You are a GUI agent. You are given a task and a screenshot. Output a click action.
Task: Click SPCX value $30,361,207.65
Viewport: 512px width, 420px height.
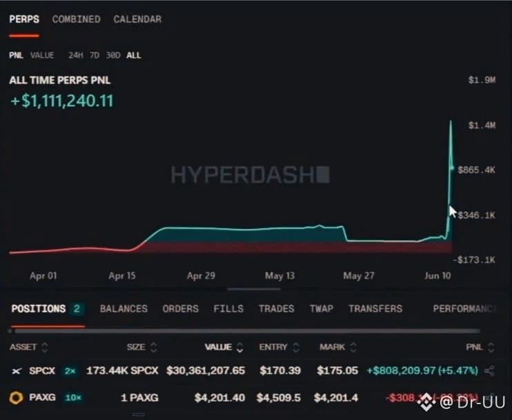pyautogui.click(x=206, y=371)
